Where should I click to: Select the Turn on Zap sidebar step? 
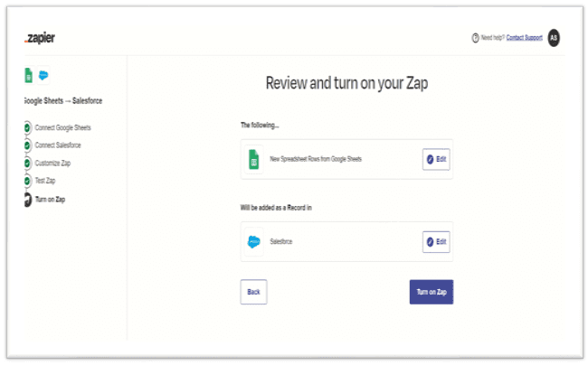pyautogui.click(x=50, y=199)
